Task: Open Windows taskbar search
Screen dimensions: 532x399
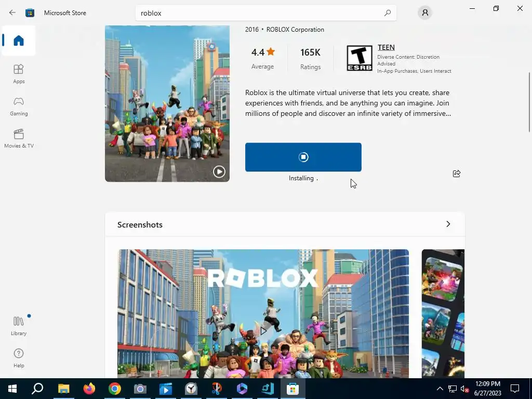Action: (37, 389)
